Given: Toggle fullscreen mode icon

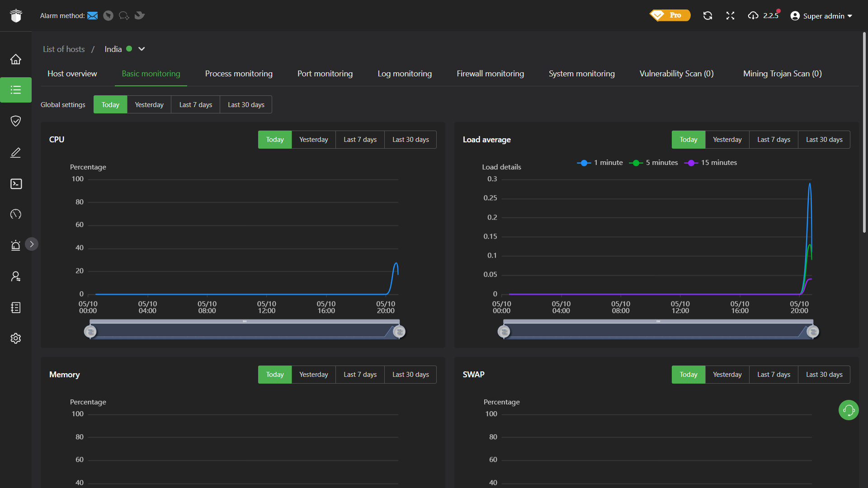Looking at the screenshot, I should (730, 16).
